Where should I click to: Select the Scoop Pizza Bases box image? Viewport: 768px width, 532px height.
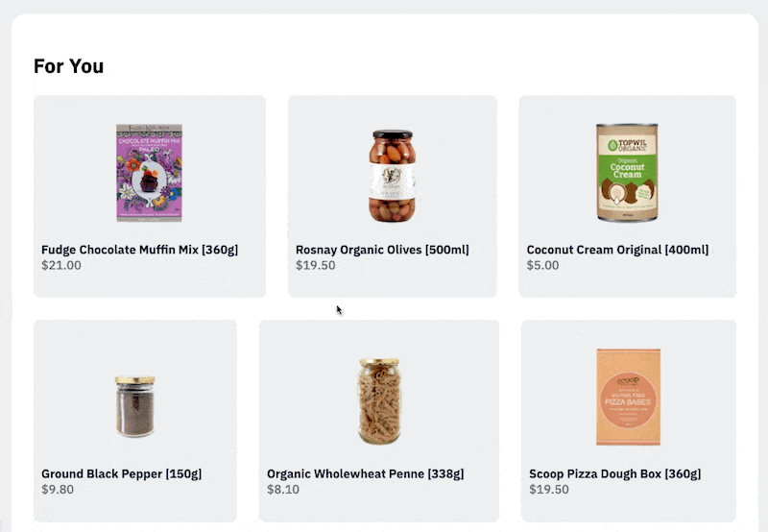coord(629,397)
